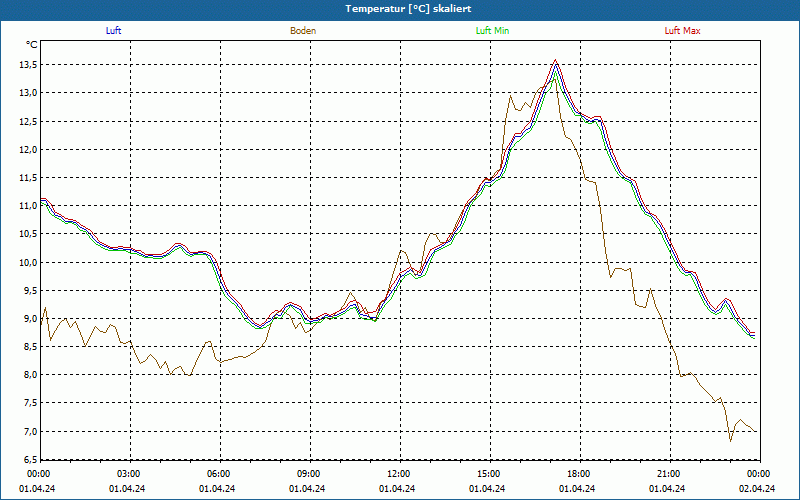Click the 8,0 y-axis value

[30, 374]
